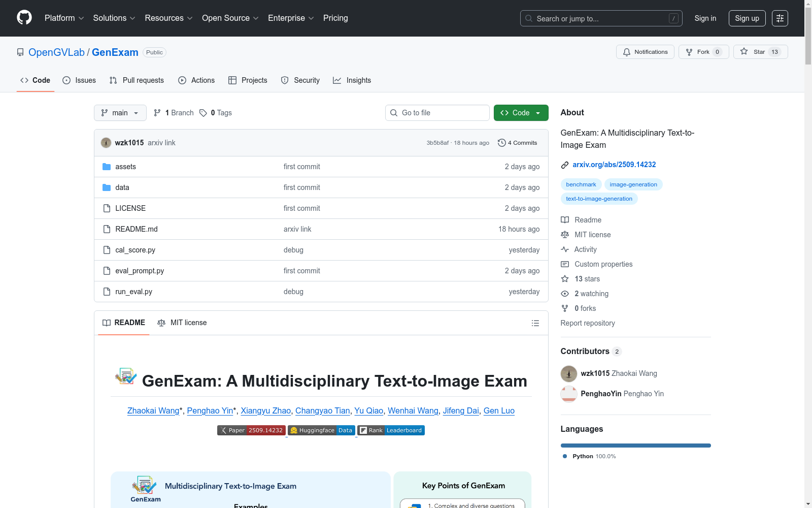The height and width of the screenshot is (508, 812).
Task: Click the Activity pulse icon
Action: 565,249
